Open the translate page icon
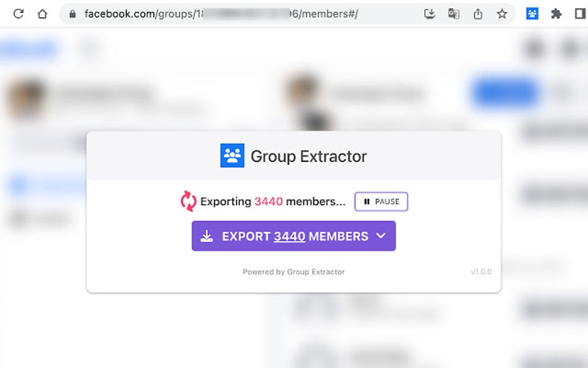 point(454,14)
